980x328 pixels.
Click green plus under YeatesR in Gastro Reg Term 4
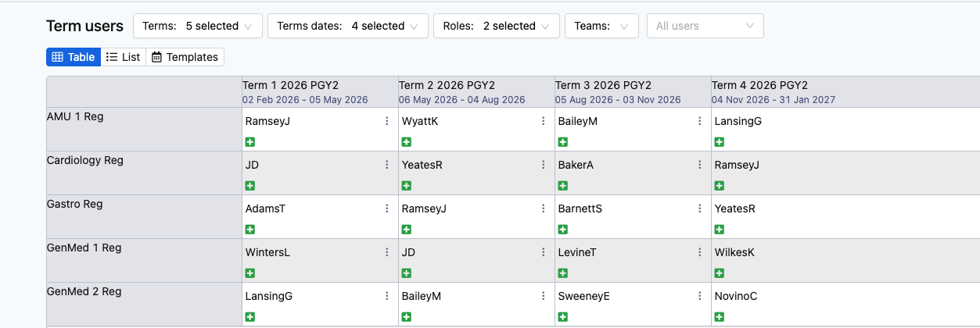click(719, 230)
